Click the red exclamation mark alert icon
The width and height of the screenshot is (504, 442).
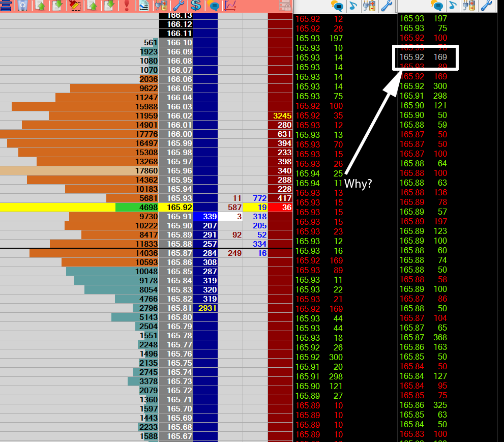(127, 6)
